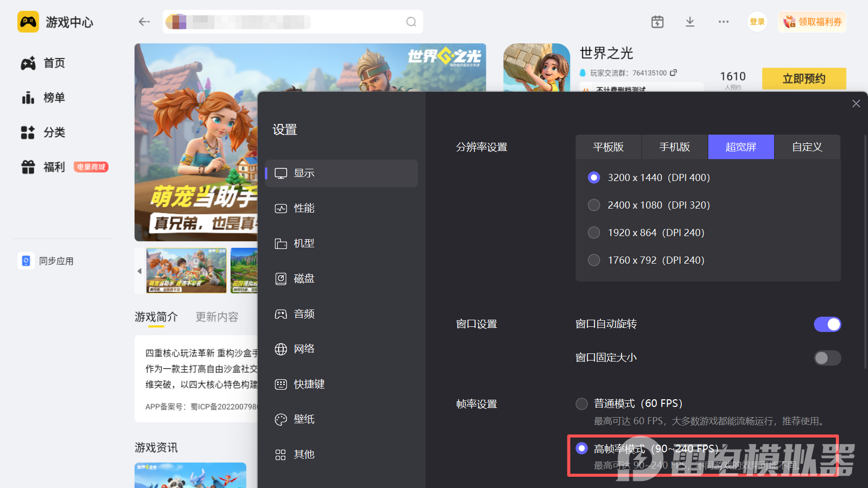
Task: Click the 同步应用 sidebar icon
Action: 26,261
